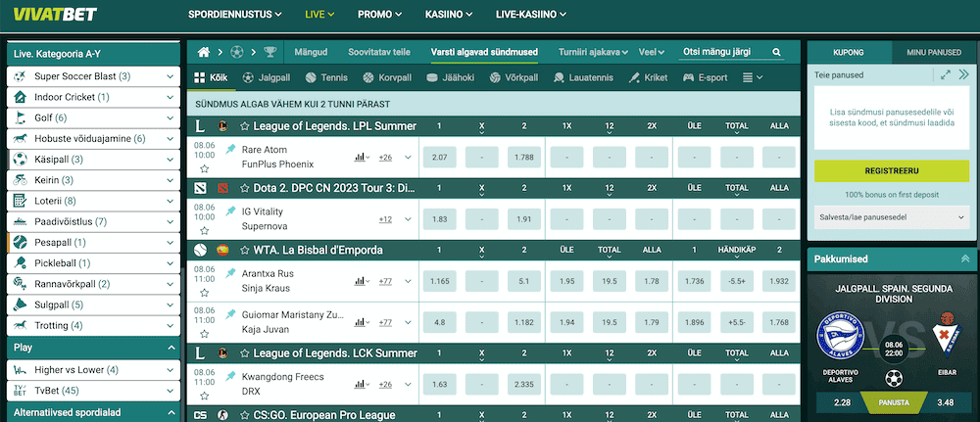980x422 pixels.
Task: Collapse Alternatiivsed spordialad section
Action: [x=171, y=412]
